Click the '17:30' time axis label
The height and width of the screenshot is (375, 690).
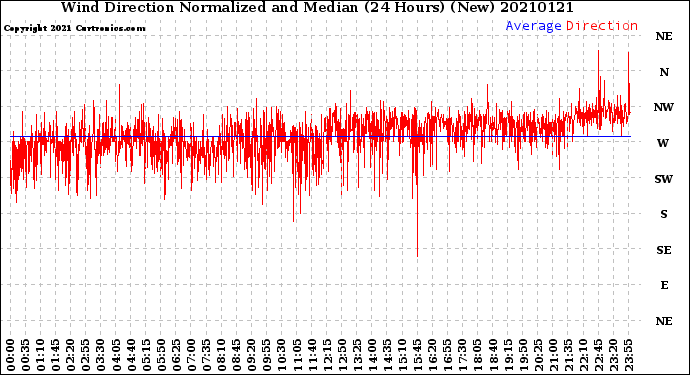(x=462, y=356)
